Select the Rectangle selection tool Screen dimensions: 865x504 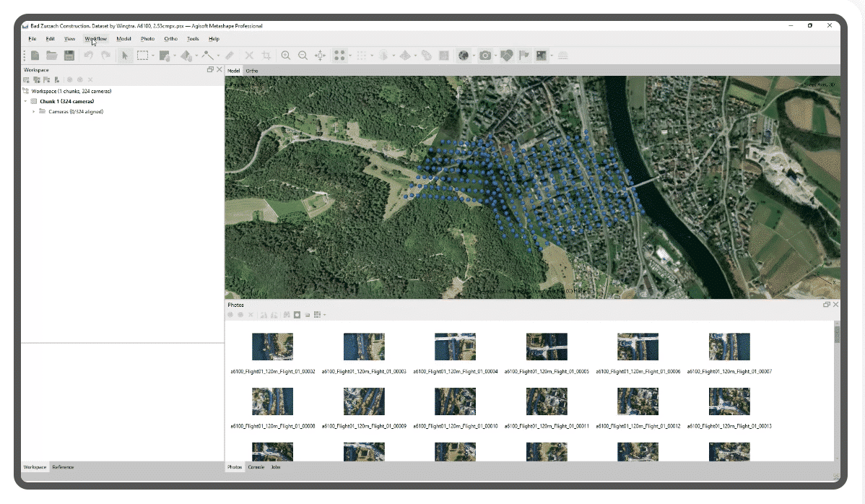pos(142,55)
